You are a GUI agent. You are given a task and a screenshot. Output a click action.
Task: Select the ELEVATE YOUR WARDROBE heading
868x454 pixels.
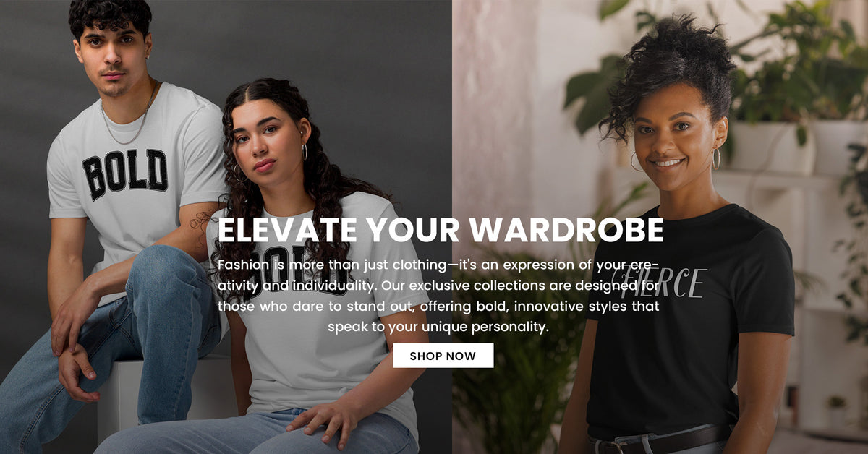[x=441, y=230]
